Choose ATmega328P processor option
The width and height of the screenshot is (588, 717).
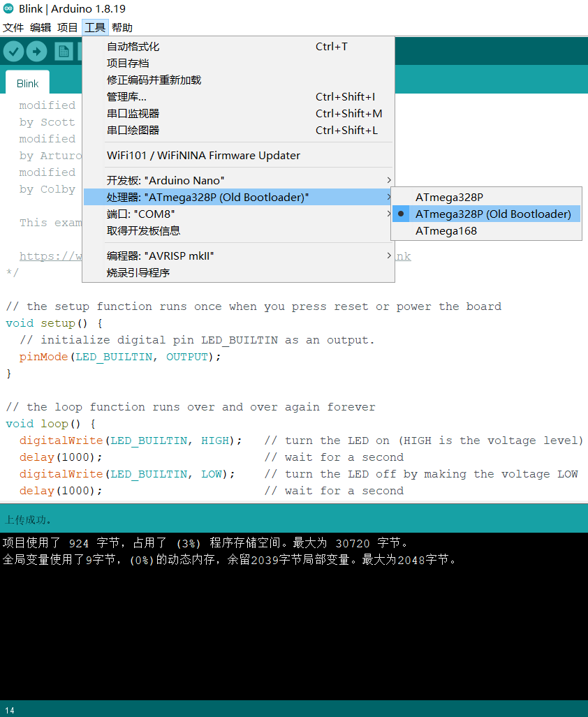point(487,197)
